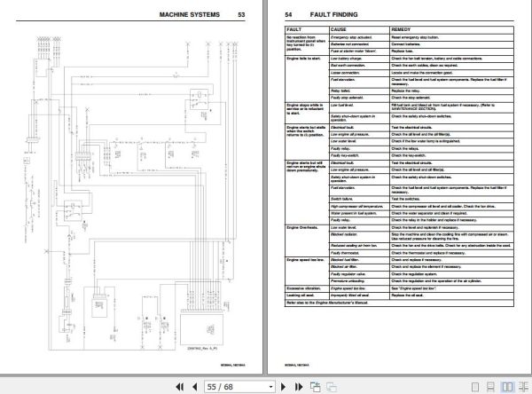Screen dimensions: 532x394
Task: Switch to single page layout
Action: point(475,387)
